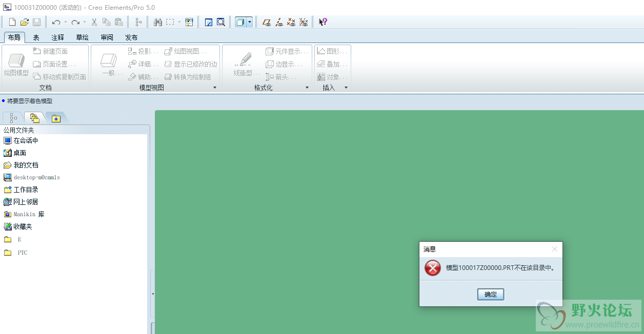Switch to the 发布 ribbon tab

point(131,37)
